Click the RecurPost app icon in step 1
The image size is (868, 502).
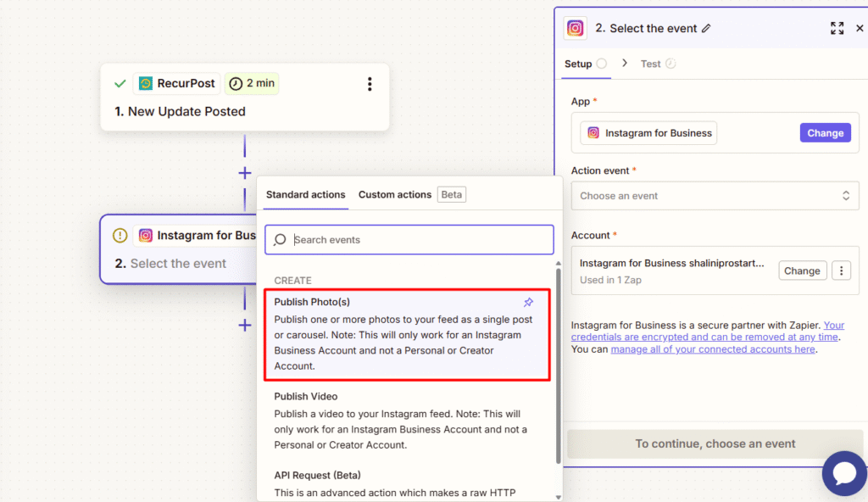(x=146, y=84)
